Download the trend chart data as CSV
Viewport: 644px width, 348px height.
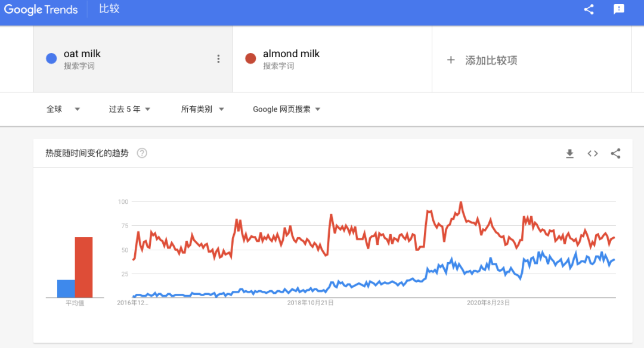coord(569,154)
